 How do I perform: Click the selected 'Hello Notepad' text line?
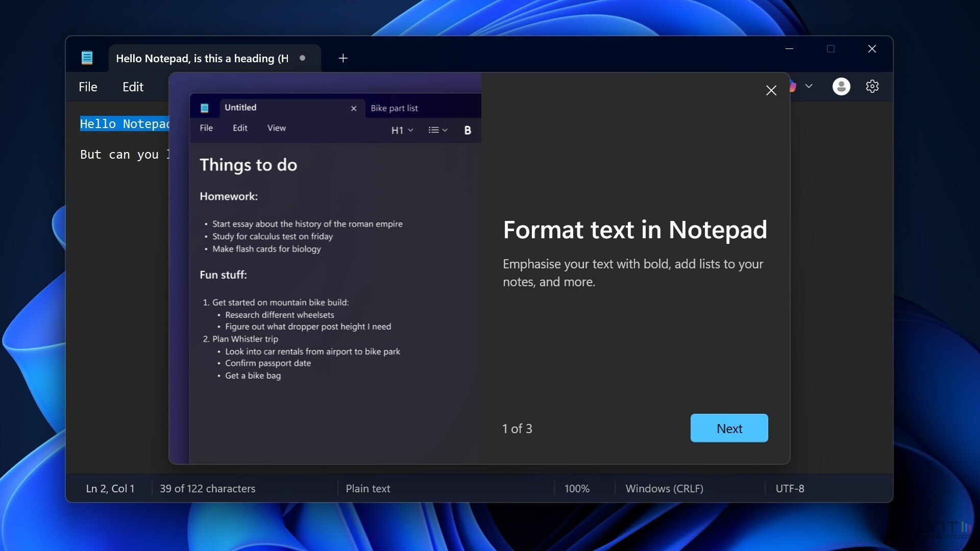pyautogui.click(x=125, y=124)
